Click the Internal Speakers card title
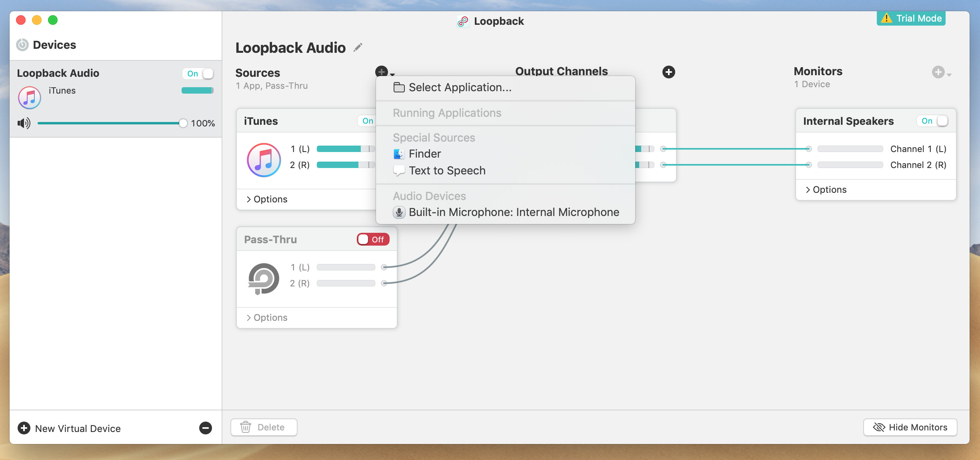The width and height of the screenshot is (980, 460). 848,121
